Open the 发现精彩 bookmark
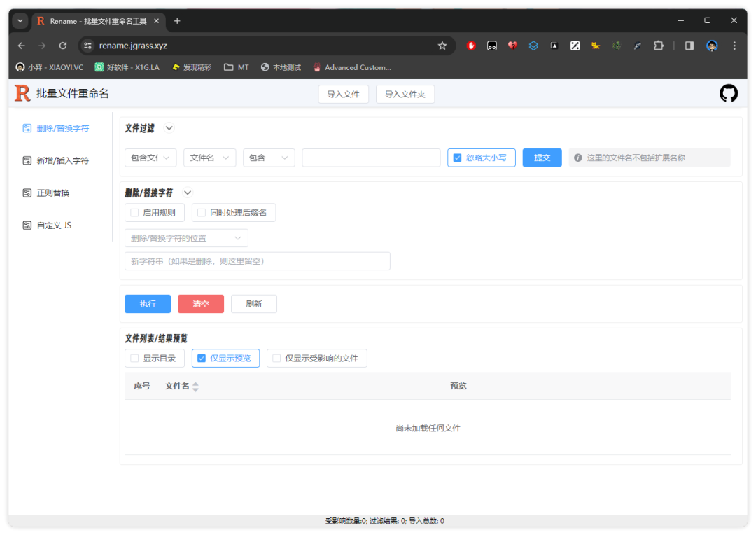 [191, 67]
